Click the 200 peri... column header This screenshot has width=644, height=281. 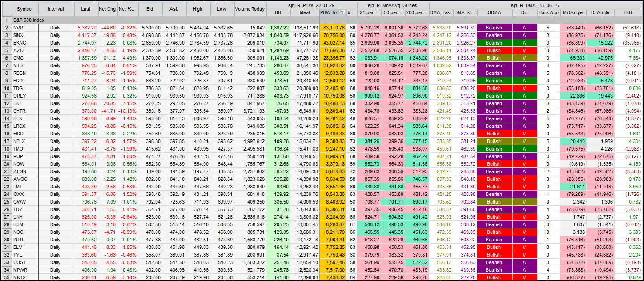tap(417, 13)
